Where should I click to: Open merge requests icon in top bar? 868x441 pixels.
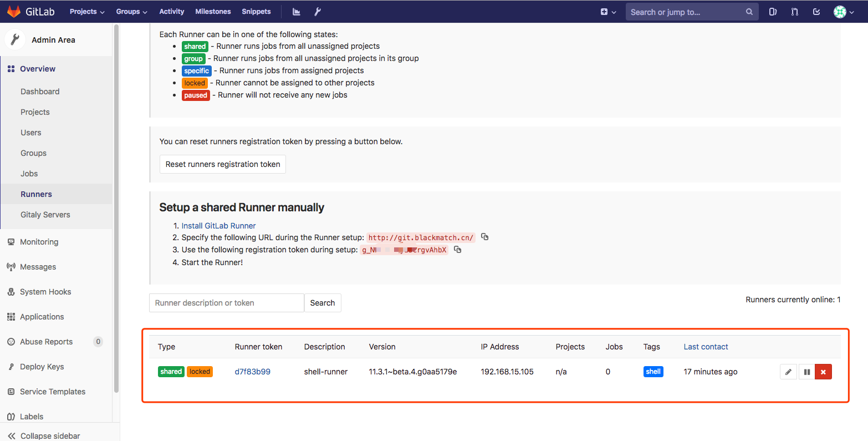click(x=794, y=12)
